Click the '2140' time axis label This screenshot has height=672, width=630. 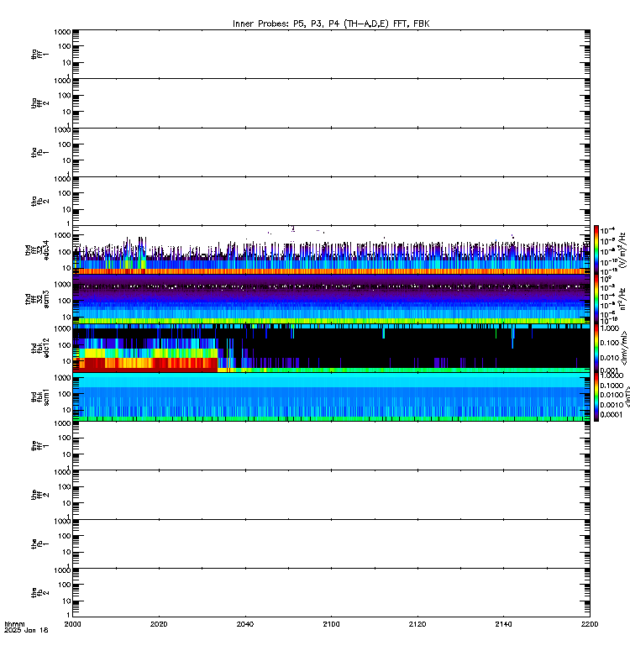503,624
